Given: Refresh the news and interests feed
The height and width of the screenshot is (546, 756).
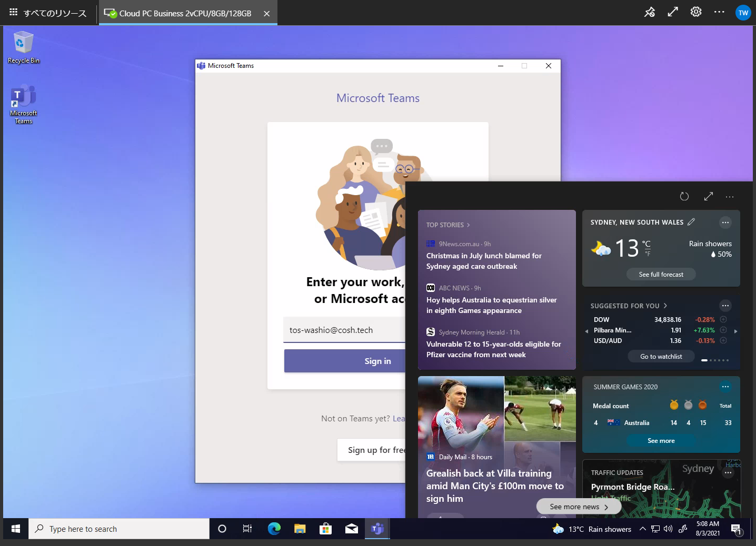Looking at the screenshot, I should [684, 196].
